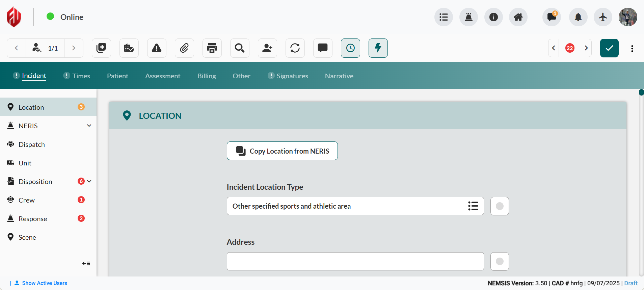Click into the Address input field
Screen dimensions: 644x290
(x=355, y=261)
